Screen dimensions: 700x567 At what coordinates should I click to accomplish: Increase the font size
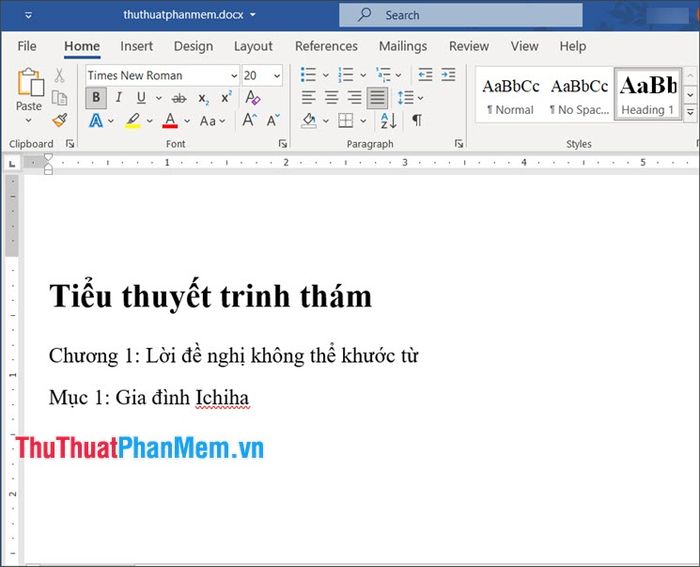(249, 121)
